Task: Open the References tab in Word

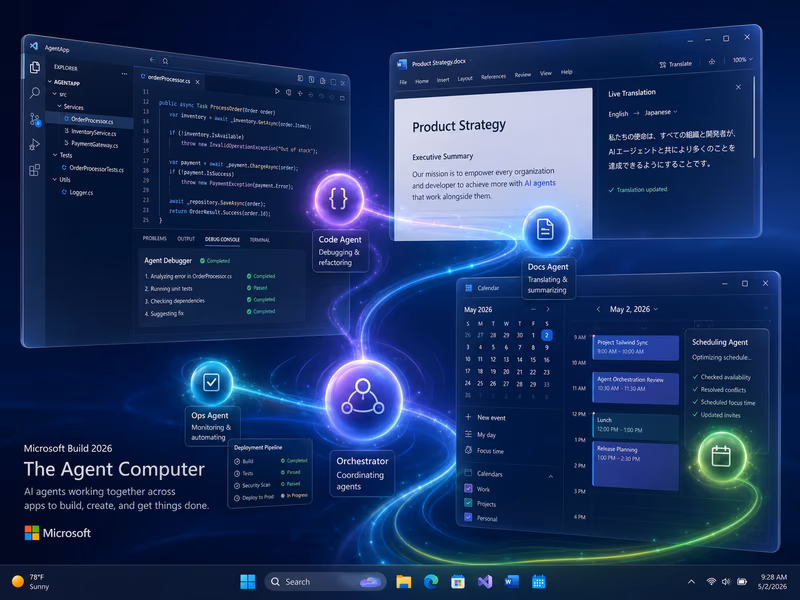Action: click(x=493, y=77)
